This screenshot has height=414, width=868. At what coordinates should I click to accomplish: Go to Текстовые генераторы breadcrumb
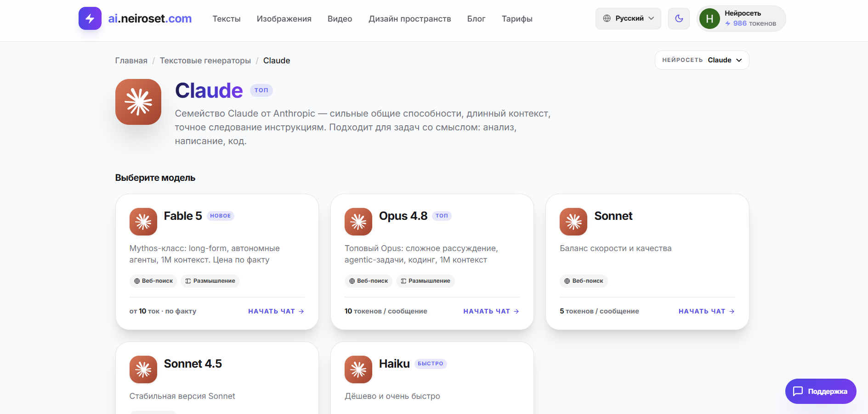pyautogui.click(x=205, y=61)
